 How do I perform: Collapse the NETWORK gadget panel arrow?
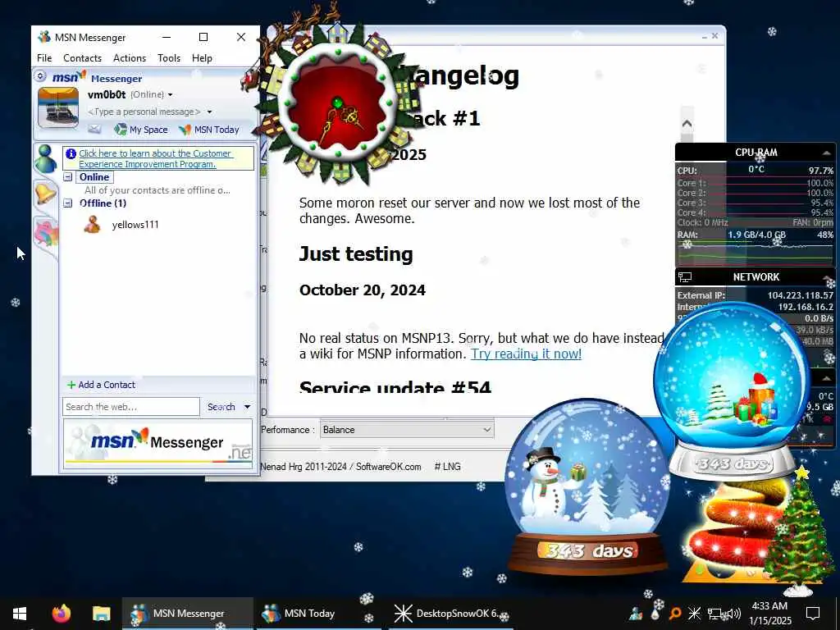tap(828, 277)
